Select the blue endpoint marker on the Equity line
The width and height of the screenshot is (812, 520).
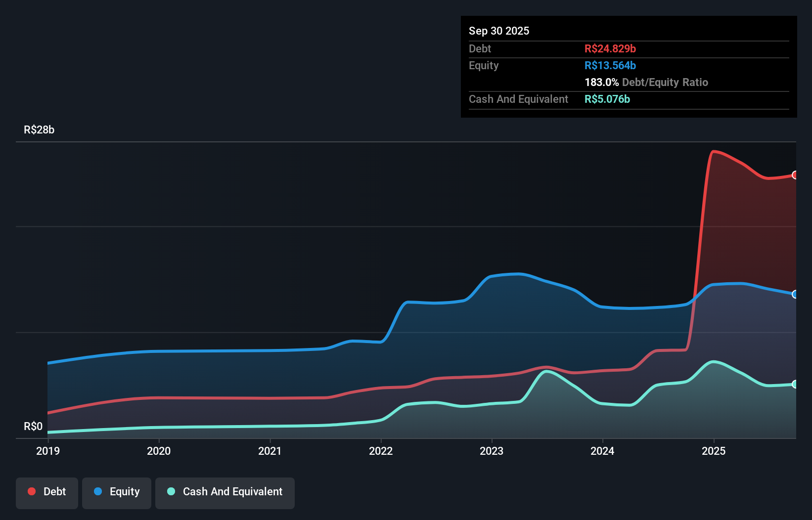(795, 294)
